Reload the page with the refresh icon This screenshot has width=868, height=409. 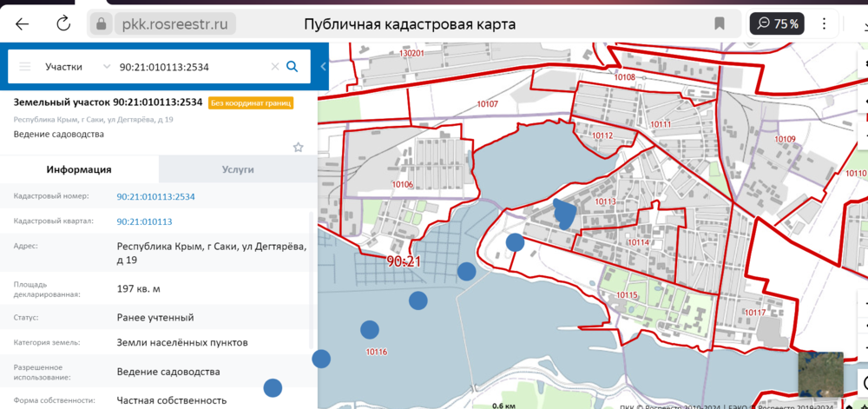click(63, 23)
